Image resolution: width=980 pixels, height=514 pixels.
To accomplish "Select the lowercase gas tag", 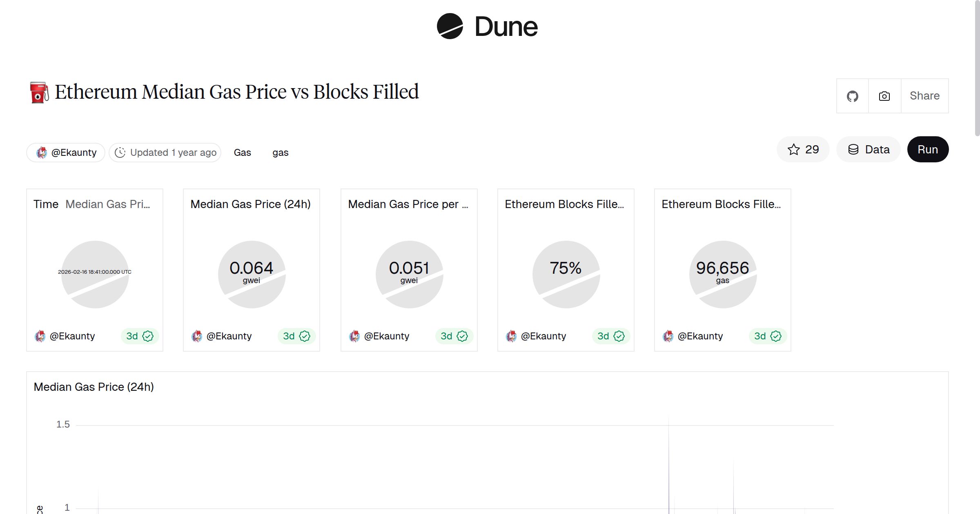I will (281, 152).
